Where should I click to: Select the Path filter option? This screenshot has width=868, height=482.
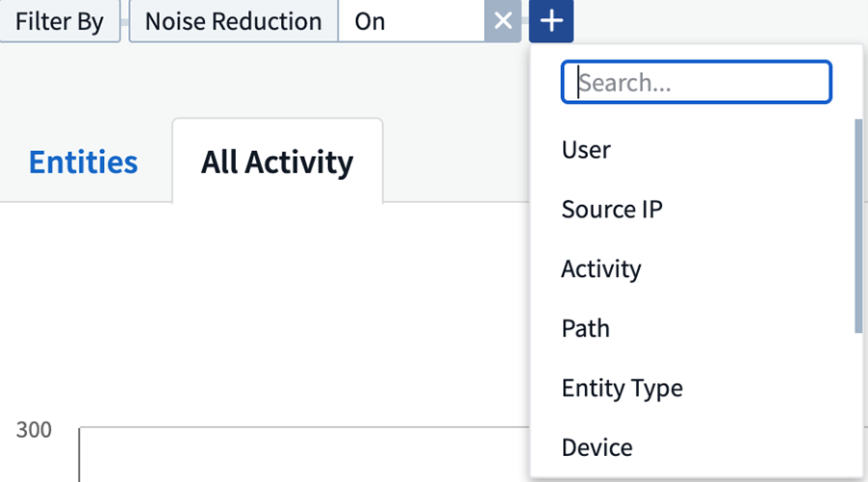click(x=585, y=329)
